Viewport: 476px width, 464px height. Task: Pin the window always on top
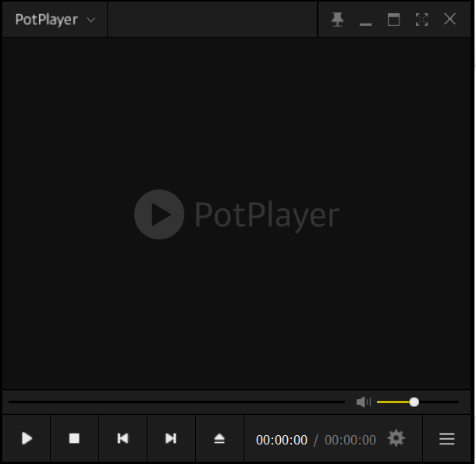pos(337,19)
